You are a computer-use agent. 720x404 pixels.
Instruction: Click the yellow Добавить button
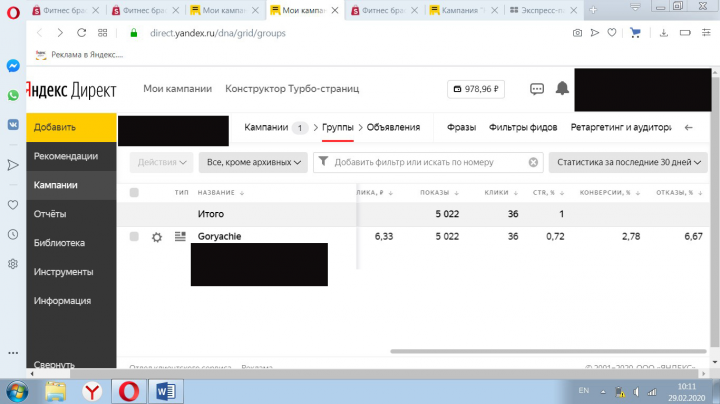71,127
